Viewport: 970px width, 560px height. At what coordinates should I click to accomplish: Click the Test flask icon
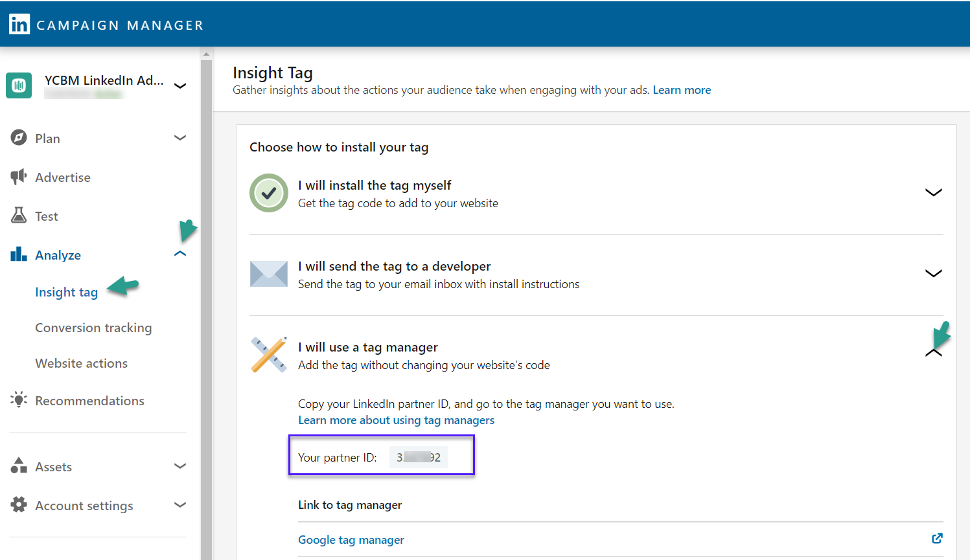19,216
